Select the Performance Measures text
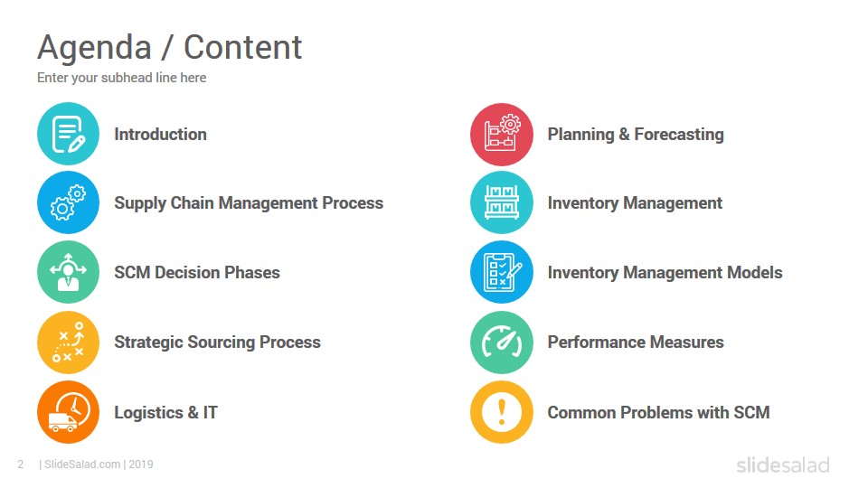The image size is (868, 488). pyautogui.click(x=636, y=342)
